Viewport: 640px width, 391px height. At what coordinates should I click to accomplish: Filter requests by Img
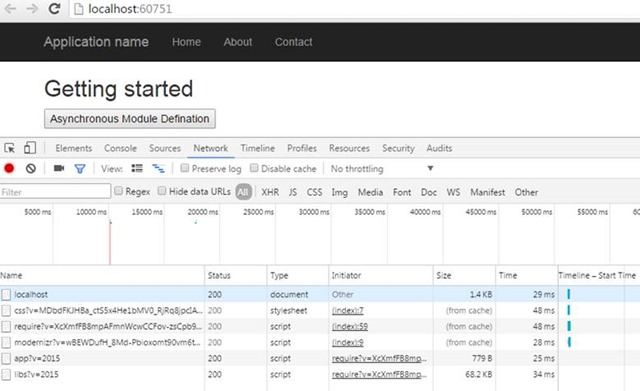(x=340, y=192)
